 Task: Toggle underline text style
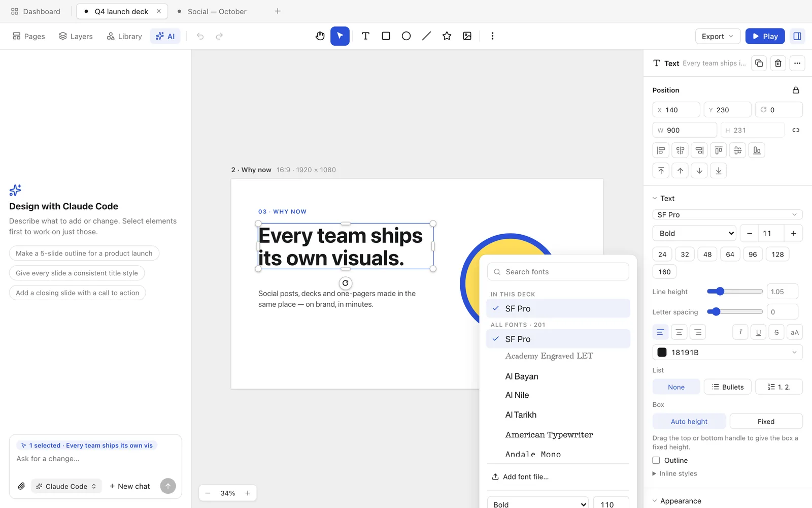758,332
